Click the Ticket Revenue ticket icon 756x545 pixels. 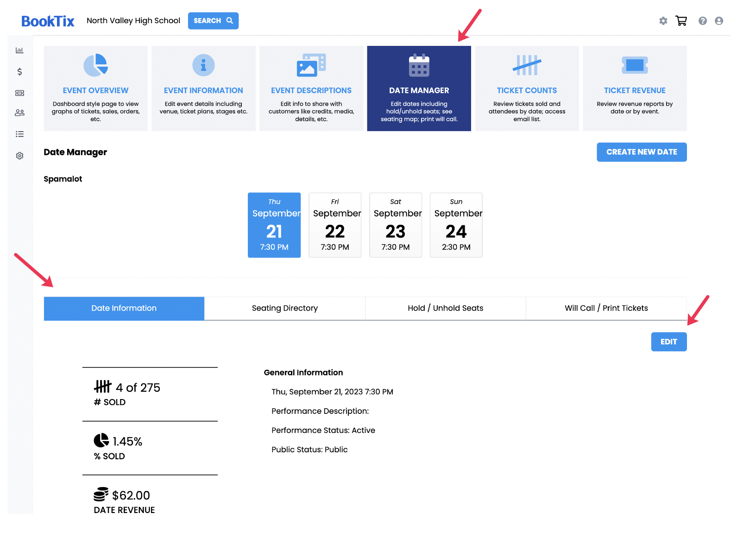tap(635, 65)
